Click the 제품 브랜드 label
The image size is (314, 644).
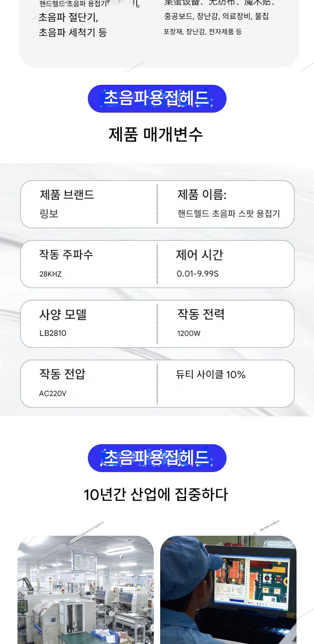(67, 195)
